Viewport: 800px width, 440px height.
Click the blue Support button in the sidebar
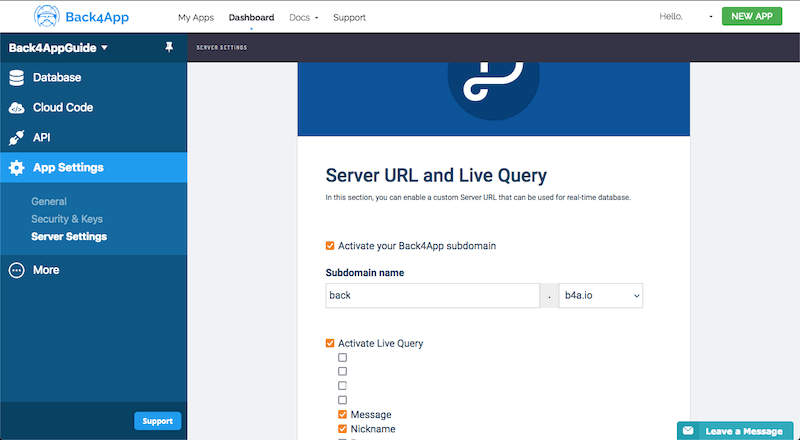(x=158, y=421)
